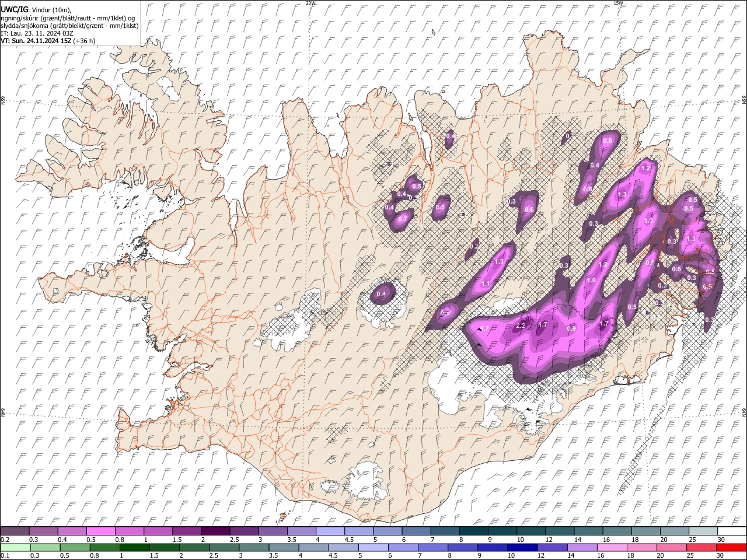Select the light pink 16 swatch in the bottom legend row
The height and width of the screenshot is (560, 747).
pyautogui.click(x=612, y=547)
